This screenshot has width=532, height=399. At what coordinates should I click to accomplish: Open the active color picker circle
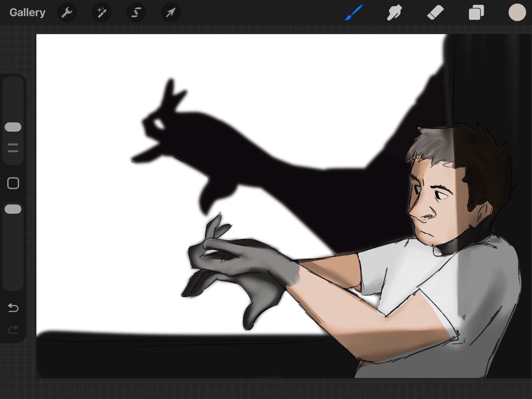pyautogui.click(x=517, y=13)
